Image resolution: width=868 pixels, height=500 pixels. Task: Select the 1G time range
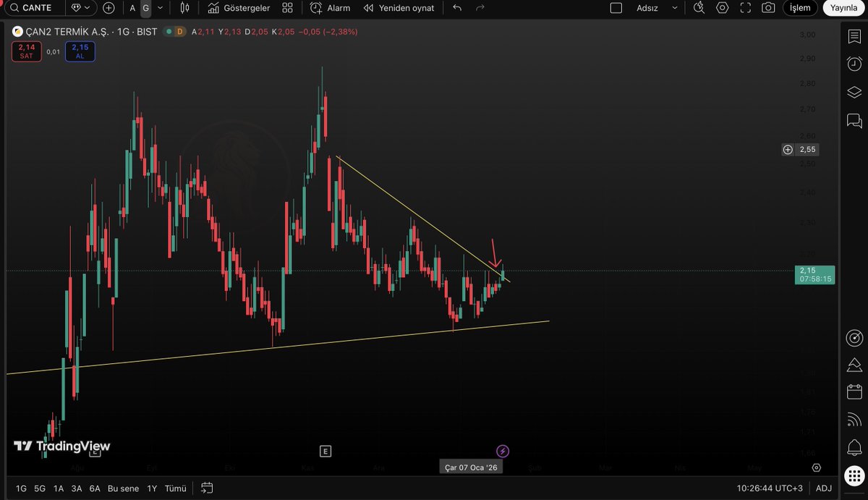[21, 488]
